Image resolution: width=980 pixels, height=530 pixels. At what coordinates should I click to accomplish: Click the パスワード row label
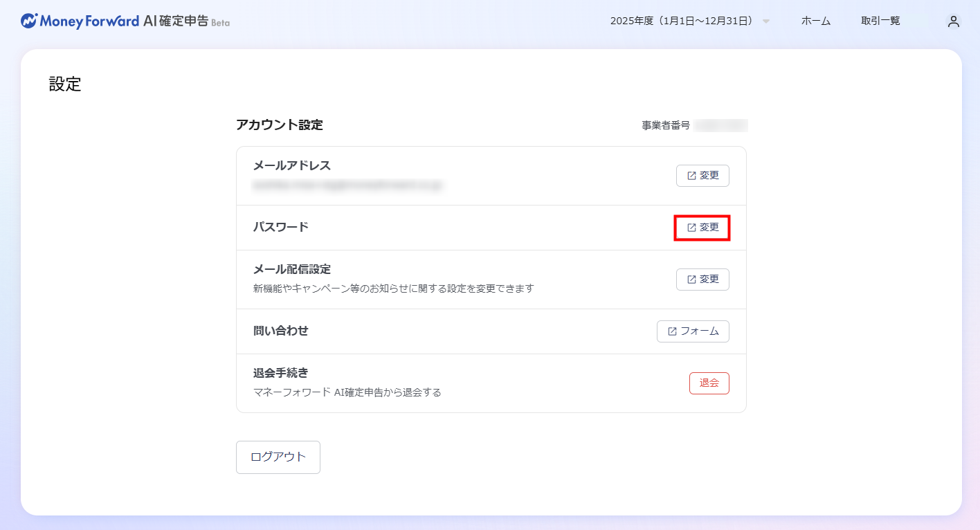281,227
